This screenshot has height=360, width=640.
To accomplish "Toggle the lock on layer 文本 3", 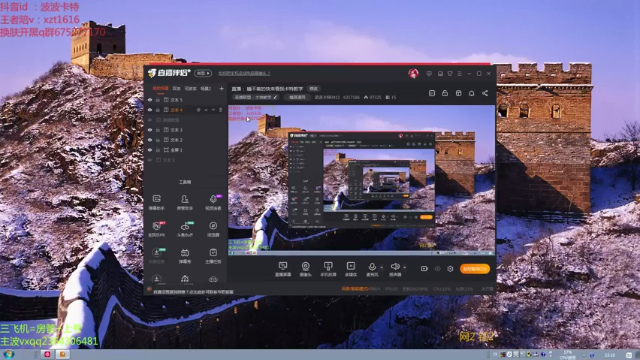I will click(158, 130).
